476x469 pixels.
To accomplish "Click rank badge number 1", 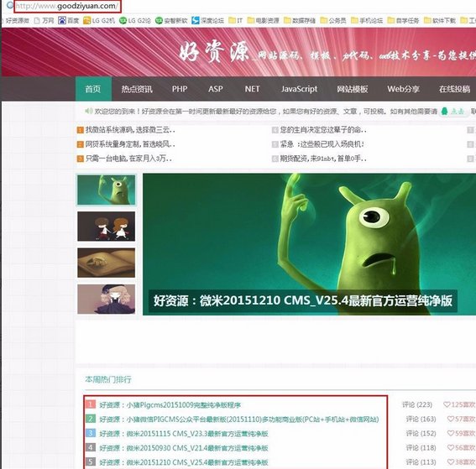I will pyautogui.click(x=90, y=404).
